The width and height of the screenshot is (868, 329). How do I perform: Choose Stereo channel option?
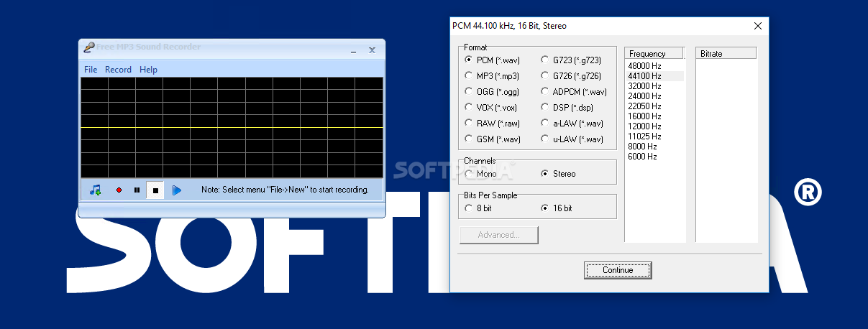(559, 174)
